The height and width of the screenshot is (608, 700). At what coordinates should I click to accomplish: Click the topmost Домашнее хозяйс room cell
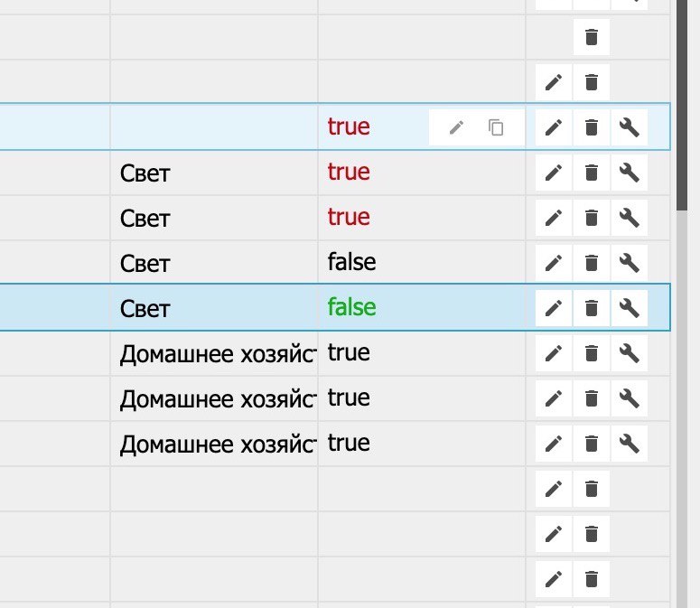coord(214,353)
